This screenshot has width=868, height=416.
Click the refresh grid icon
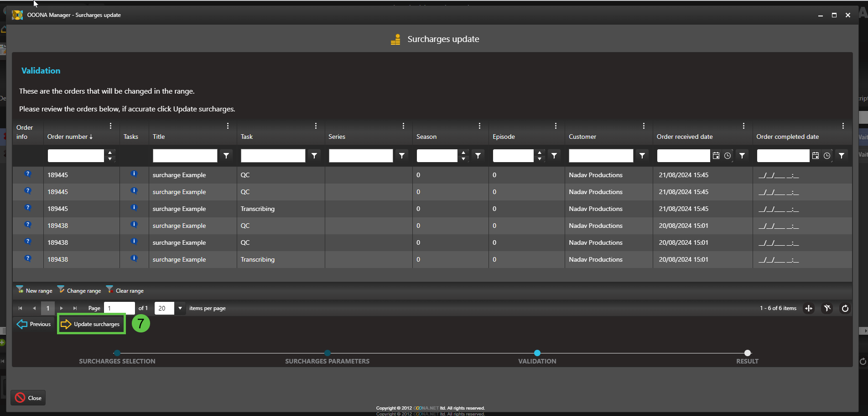[845, 308]
